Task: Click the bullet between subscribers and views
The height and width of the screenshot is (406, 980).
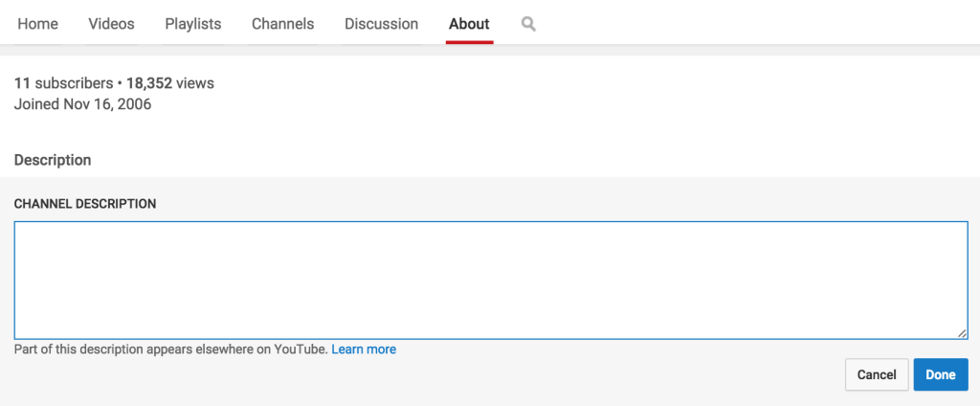Action: [120, 84]
